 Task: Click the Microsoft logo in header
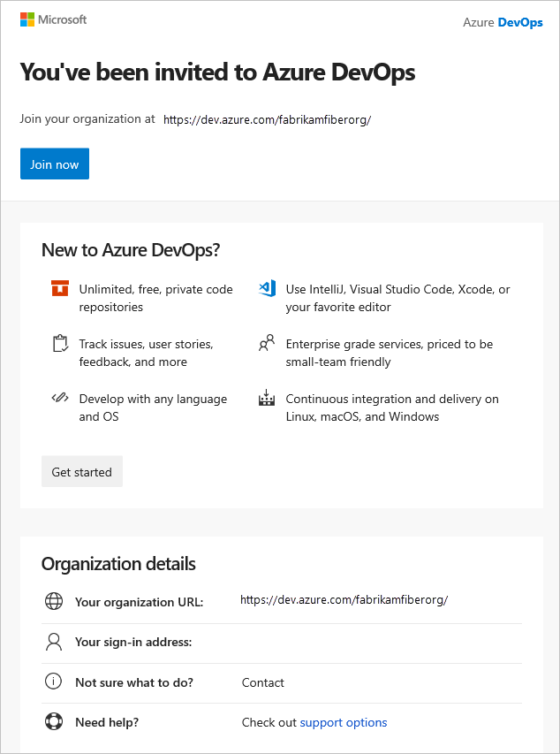(53, 19)
